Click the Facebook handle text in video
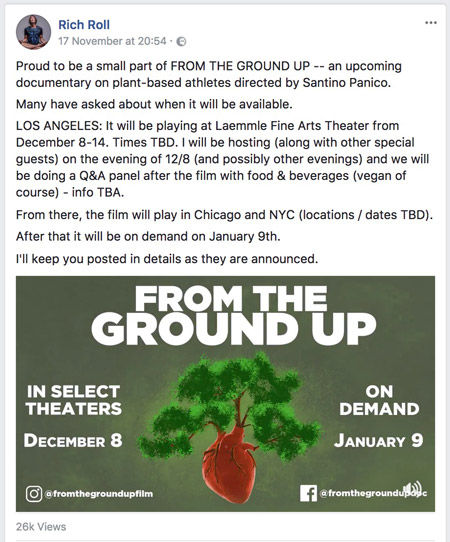 point(373,493)
